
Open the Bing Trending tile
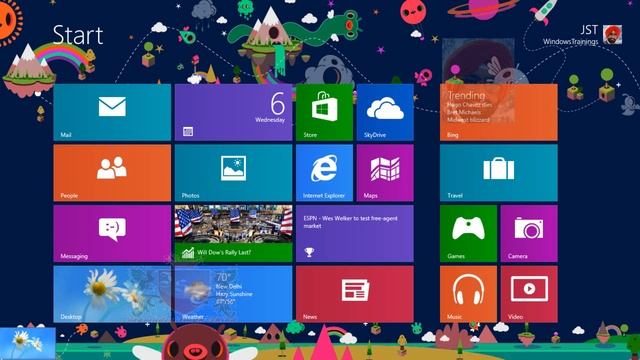499,112
